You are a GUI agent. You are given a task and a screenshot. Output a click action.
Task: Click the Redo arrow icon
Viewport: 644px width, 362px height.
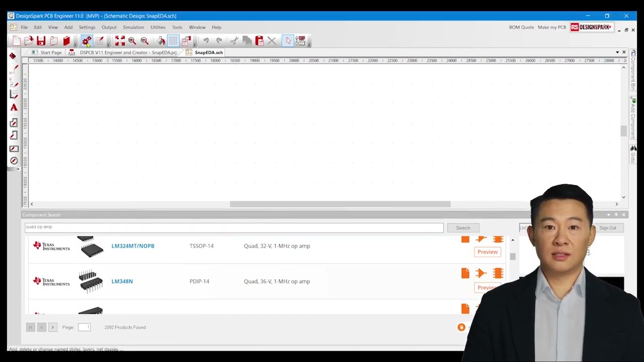pos(219,41)
